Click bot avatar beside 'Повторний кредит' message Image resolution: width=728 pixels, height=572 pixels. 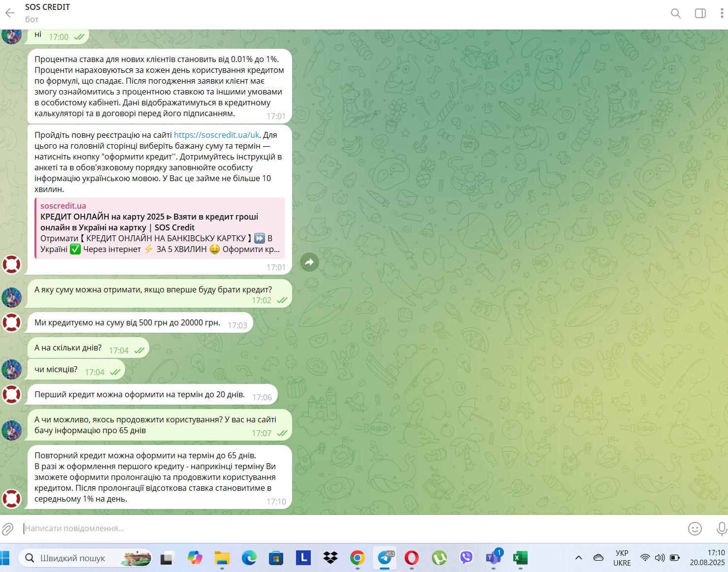[x=11, y=499]
